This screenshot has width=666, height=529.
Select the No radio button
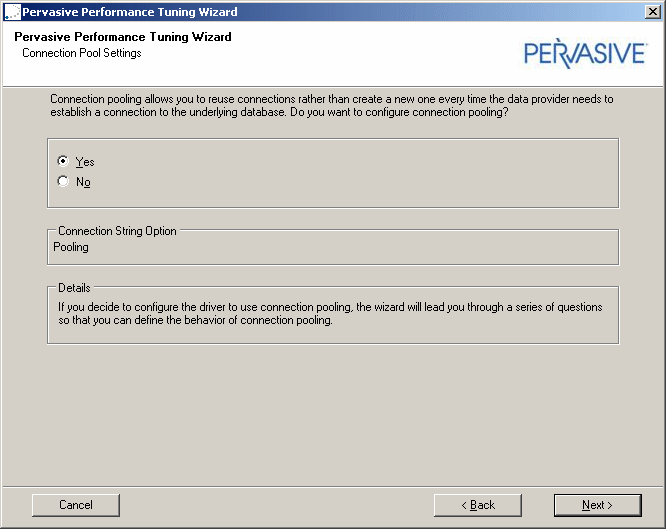(x=64, y=182)
